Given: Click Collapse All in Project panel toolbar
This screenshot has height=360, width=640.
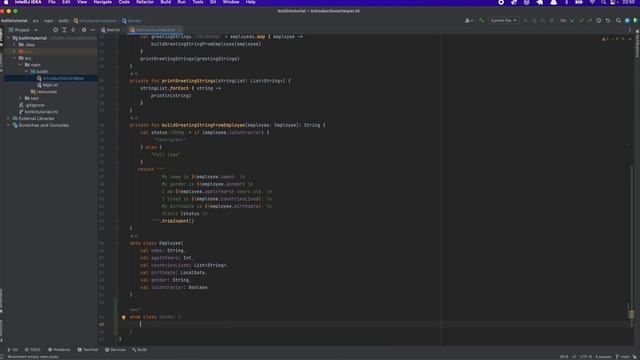Looking at the screenshot, I should [x=73, y=30].
